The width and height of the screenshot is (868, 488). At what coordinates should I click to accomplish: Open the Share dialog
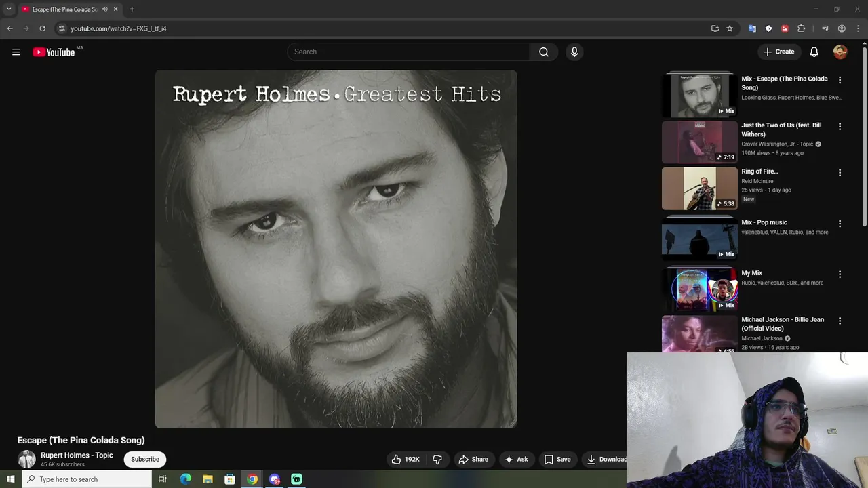pos(473,460)
